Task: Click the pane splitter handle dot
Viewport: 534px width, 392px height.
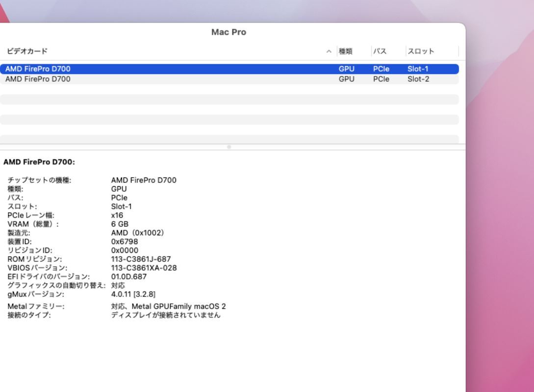Action: (229, 147)
